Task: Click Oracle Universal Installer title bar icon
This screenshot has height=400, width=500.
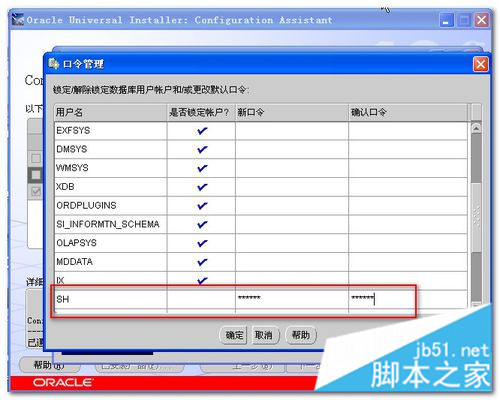Action: pos(18,20)
